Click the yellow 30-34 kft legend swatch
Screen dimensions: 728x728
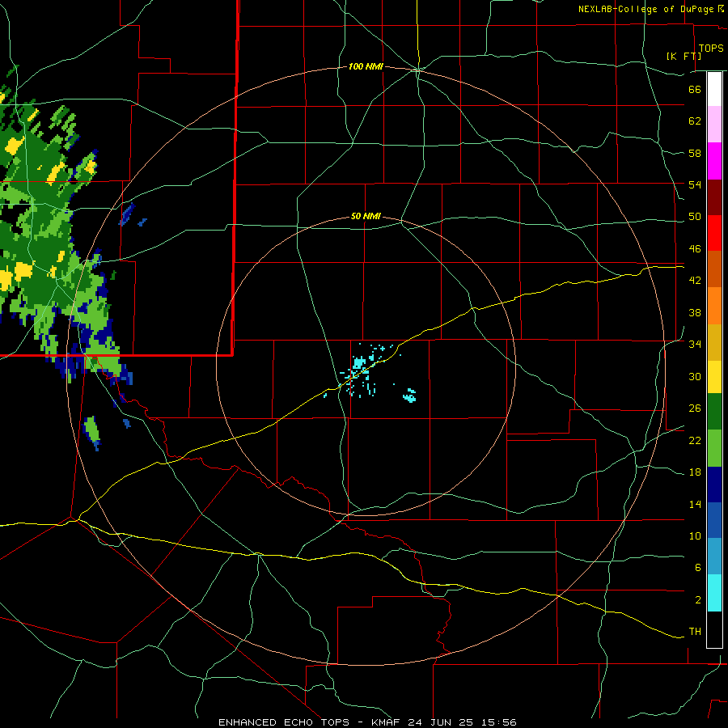714,376
